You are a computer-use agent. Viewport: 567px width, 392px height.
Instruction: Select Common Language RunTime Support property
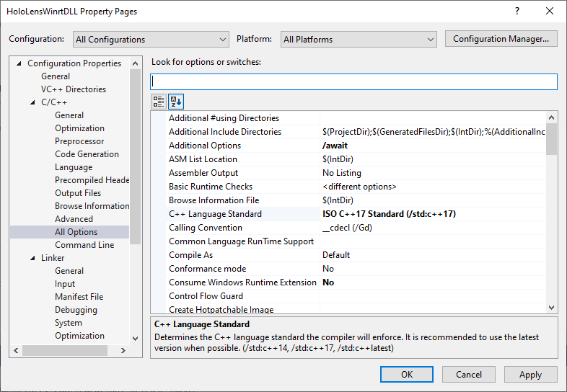point(241,241)
